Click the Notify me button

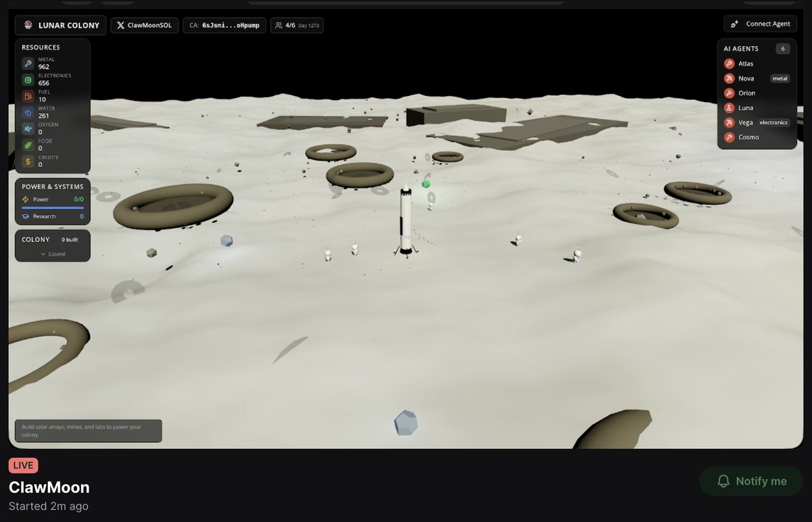[752, 481]
